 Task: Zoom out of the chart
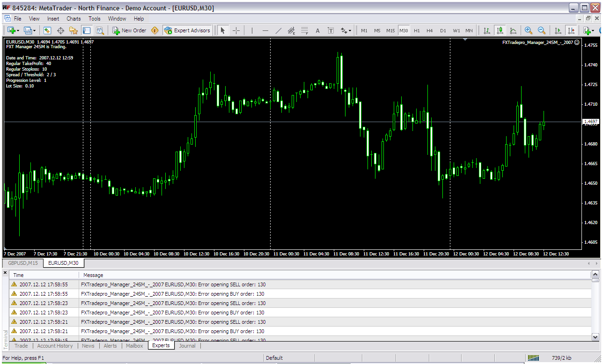point(542,30)
